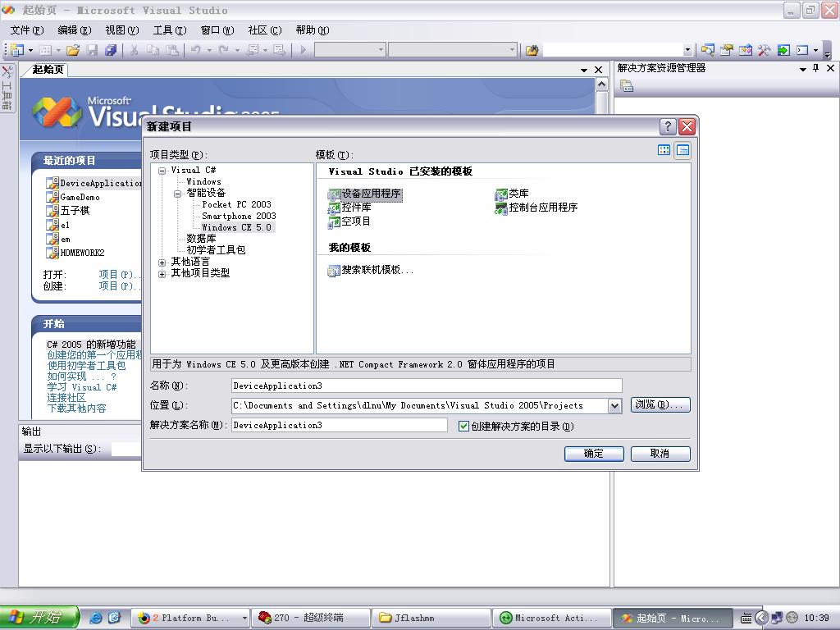
Task: Select Smartphone 2003 tree item
Action: point(239,217)
